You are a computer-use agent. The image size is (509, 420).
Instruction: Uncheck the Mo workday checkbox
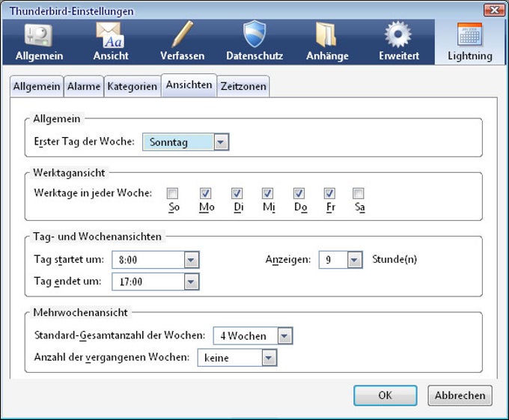tap(206, 193)
